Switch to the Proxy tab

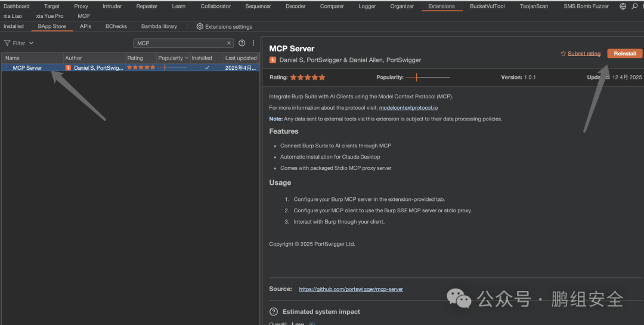click(81, 6)
